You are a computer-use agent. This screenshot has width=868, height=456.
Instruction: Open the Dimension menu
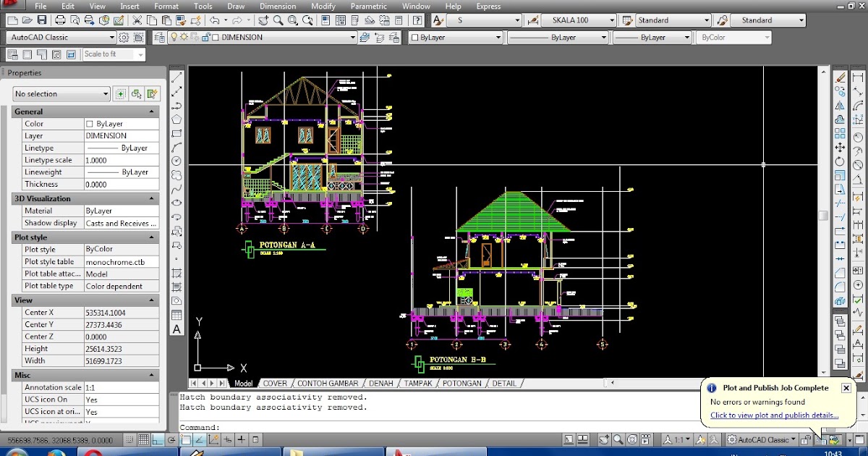[278, 6]
